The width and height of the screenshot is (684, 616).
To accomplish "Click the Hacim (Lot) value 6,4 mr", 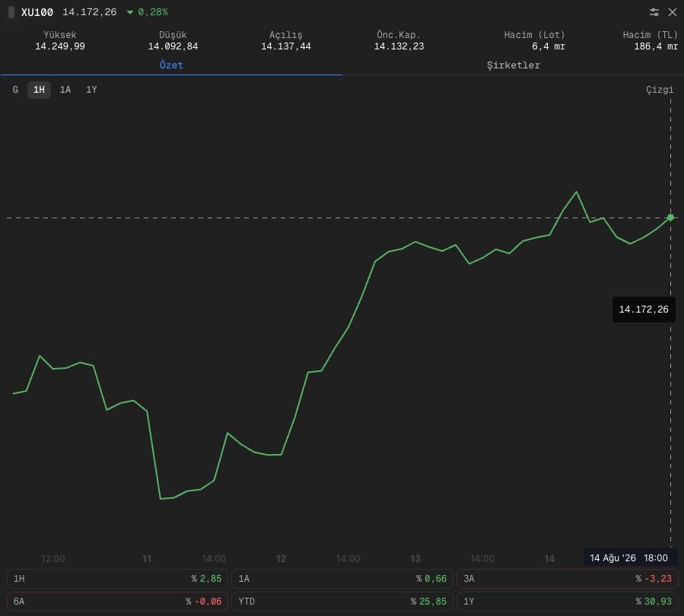I will click(549, 46).
